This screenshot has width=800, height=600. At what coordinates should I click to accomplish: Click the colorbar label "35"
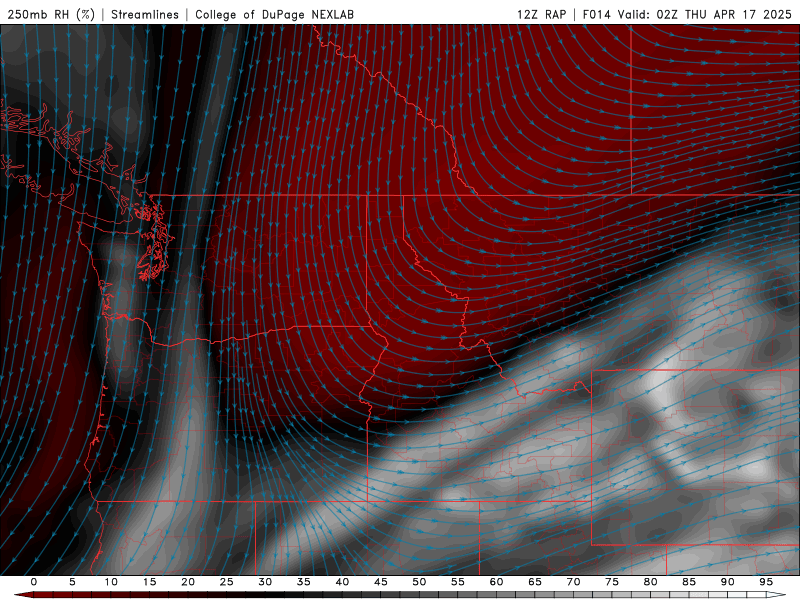304,582
